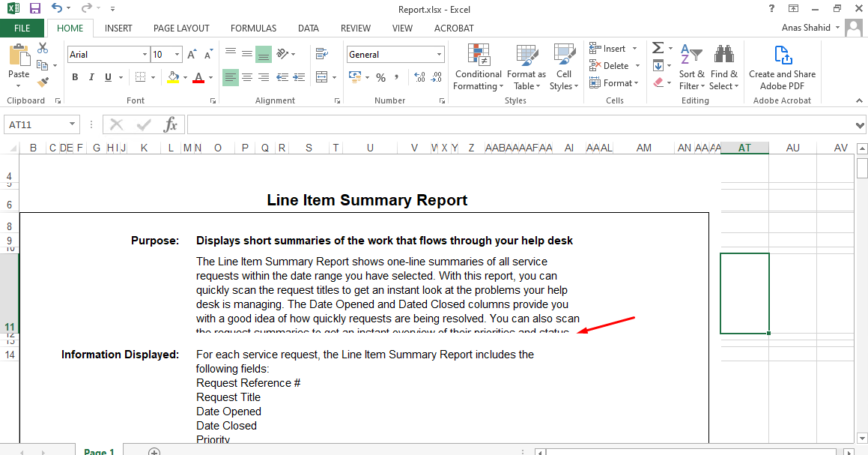Viewport: 868px width, 455px height.
Task: Click Increase Font Size icon
Action: [192, 55]
